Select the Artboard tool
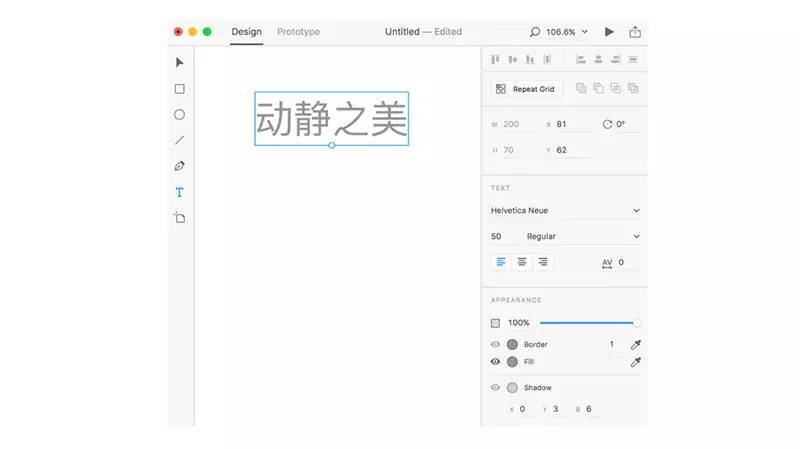 pyautogui.click(x=180, y=217)
